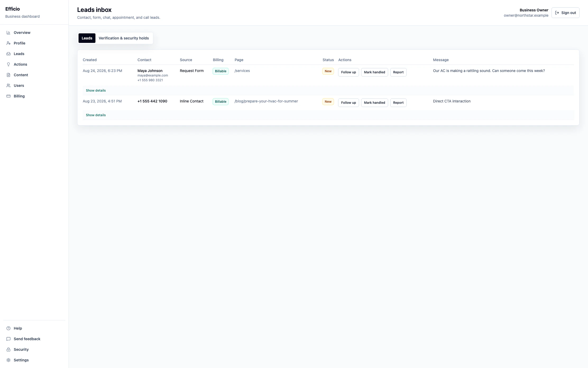Viewport: 588px width, 368px height.
Task: Click the Billing credit card icon
Action: [8, 96]
